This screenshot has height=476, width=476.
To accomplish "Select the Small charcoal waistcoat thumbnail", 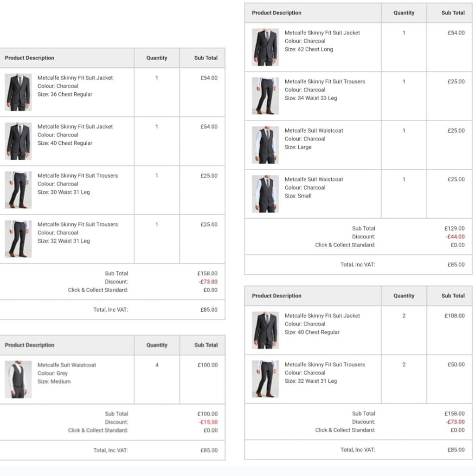I will click(x=266, y=193).
